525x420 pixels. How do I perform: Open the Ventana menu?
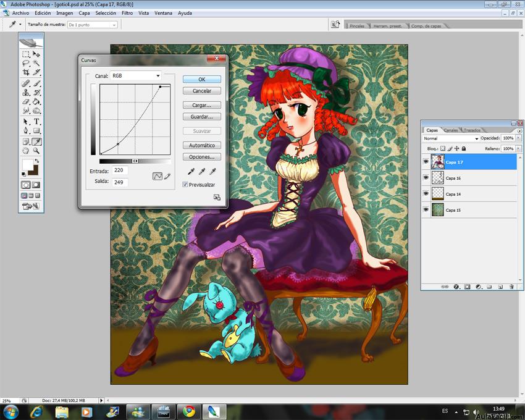pyautogui.click(x=163, y=13)
